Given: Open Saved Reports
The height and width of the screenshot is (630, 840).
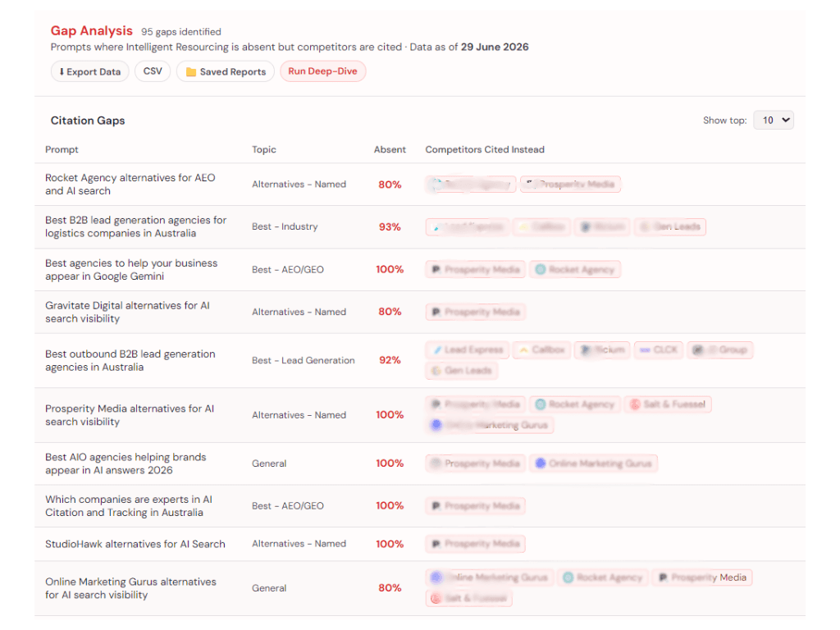Looking at the screenshot, I should (x=226, y=71).
